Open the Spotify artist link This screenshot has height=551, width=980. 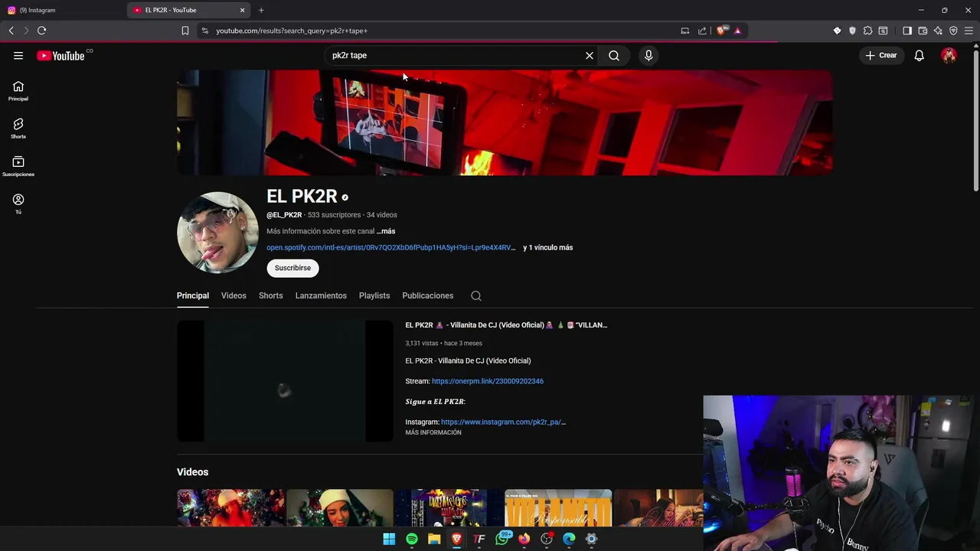390,247
